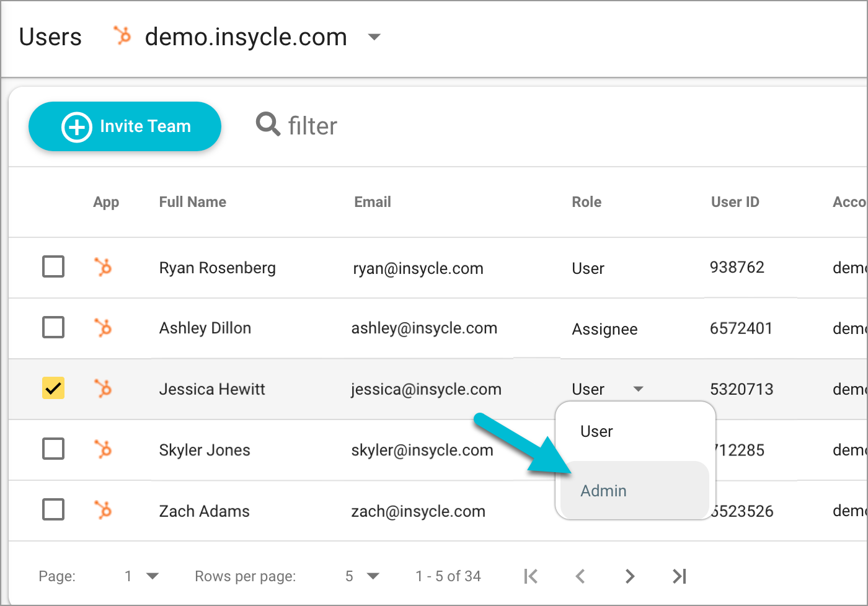Click the email skyler@insycle.com
Screen dimensions: 868x606
point(422,450)
